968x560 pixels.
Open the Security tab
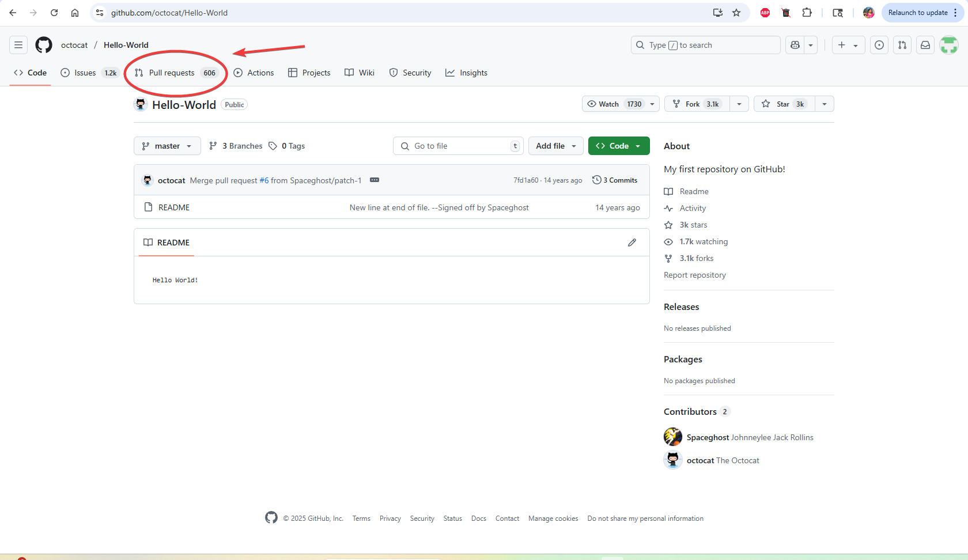pos(410,73)
